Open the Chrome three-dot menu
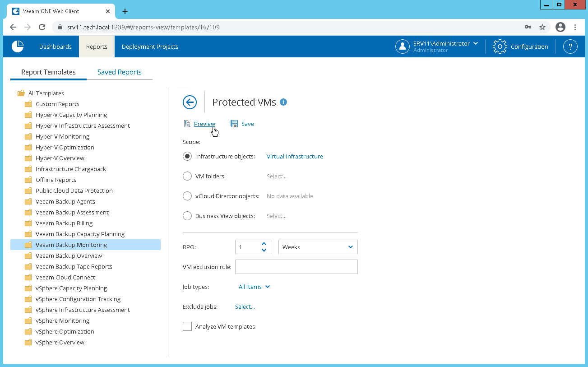 575,27
